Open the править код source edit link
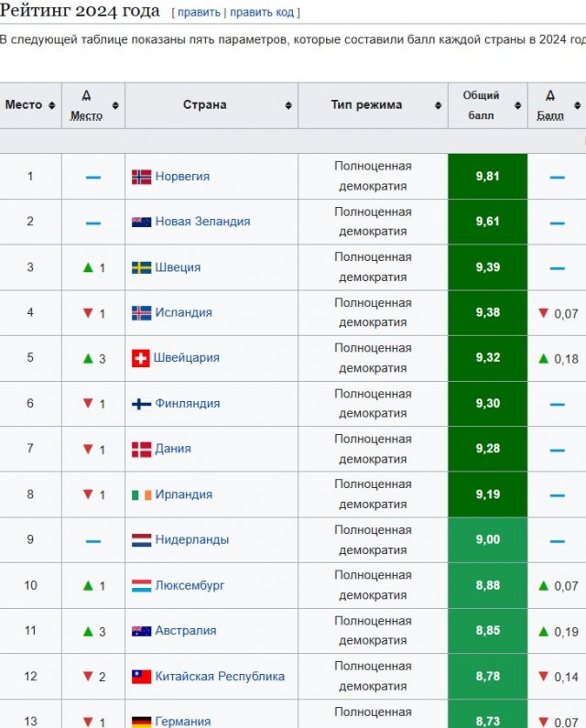Viewport: 586px width, 728px height. 263,13
